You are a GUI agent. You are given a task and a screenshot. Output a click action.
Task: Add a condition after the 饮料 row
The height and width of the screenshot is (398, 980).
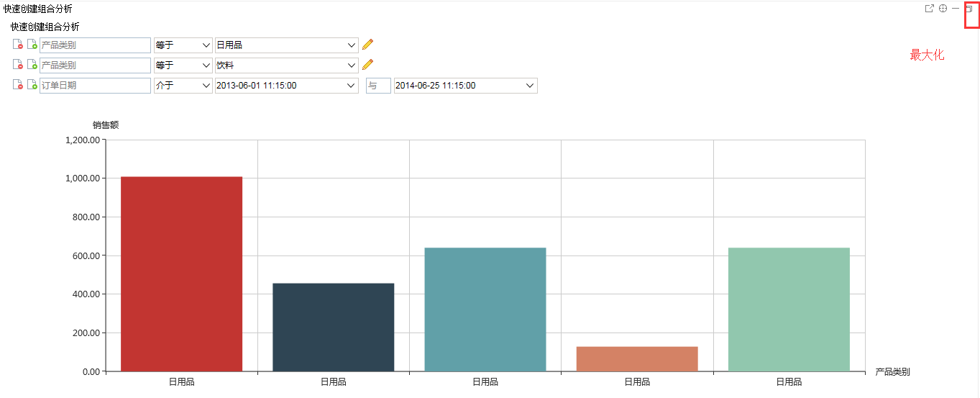point(32,65)
